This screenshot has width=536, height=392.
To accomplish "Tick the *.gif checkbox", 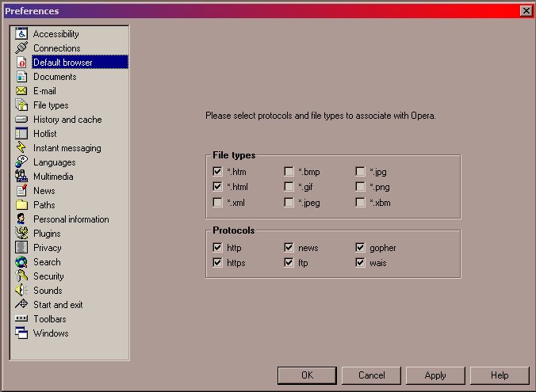I will [289, 186].
